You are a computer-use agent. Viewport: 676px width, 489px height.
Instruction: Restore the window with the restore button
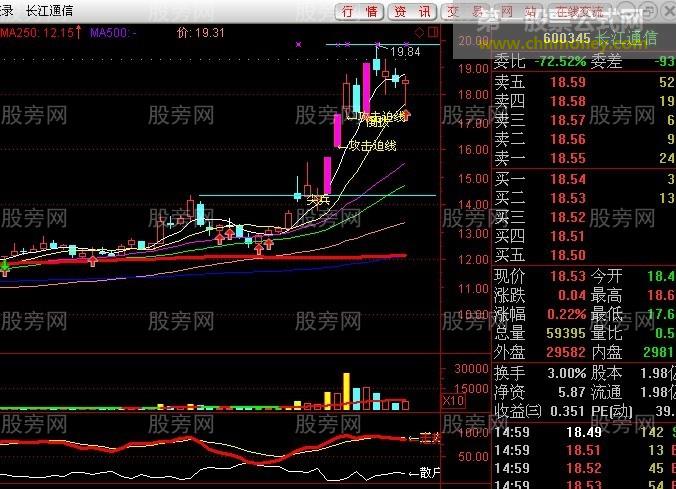coord(648,10)
